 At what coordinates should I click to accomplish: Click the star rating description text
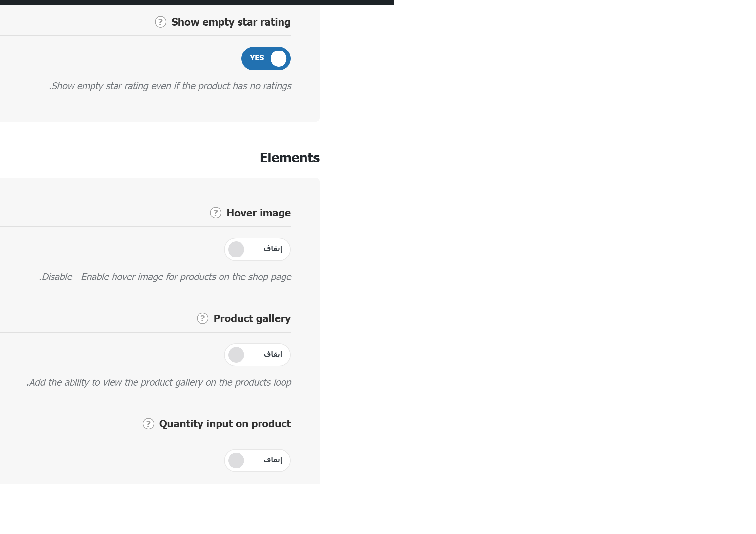point(170,86)
